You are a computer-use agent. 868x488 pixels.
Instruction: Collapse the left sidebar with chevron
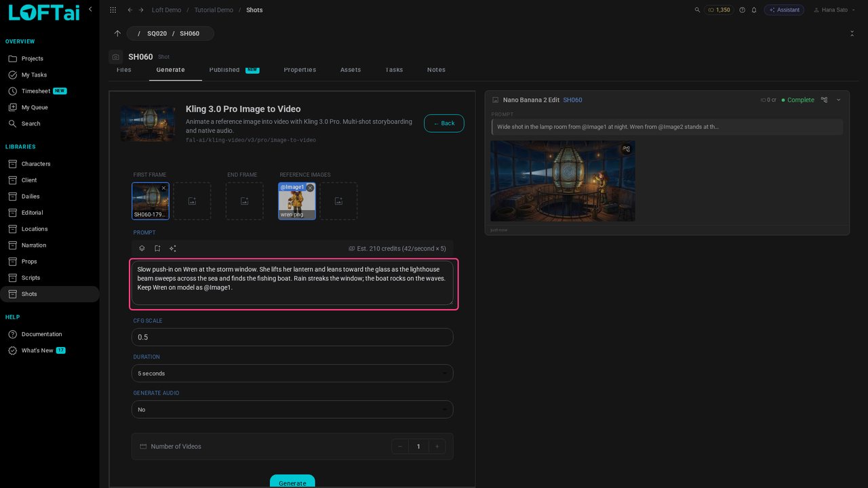pos(90,9)
